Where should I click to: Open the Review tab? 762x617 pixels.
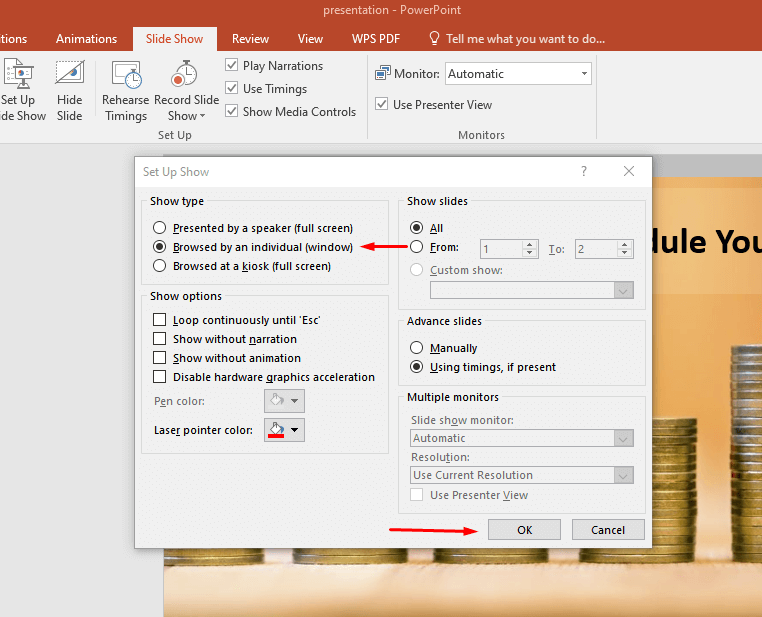(x=250, y=39)
